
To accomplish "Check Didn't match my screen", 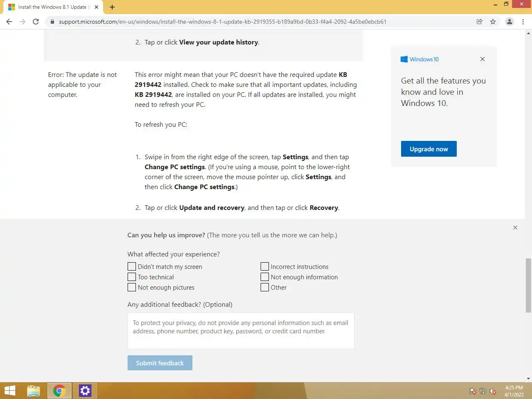I will pos(132,266).
